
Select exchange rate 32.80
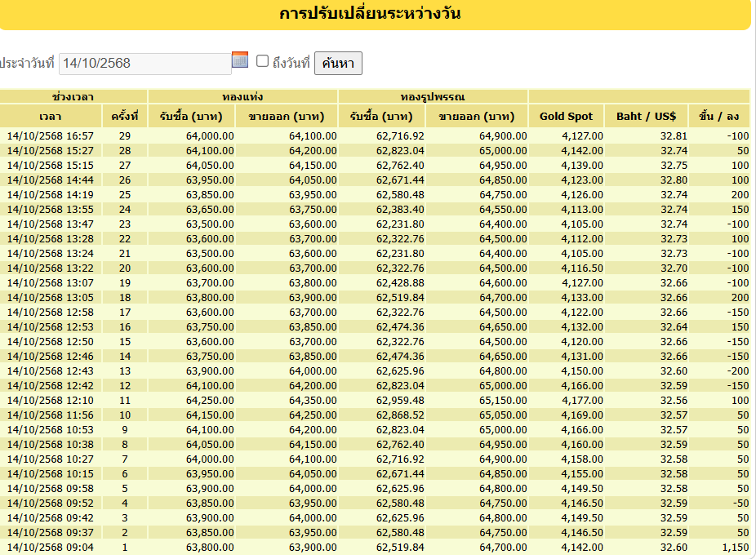[x=674, y=180]
